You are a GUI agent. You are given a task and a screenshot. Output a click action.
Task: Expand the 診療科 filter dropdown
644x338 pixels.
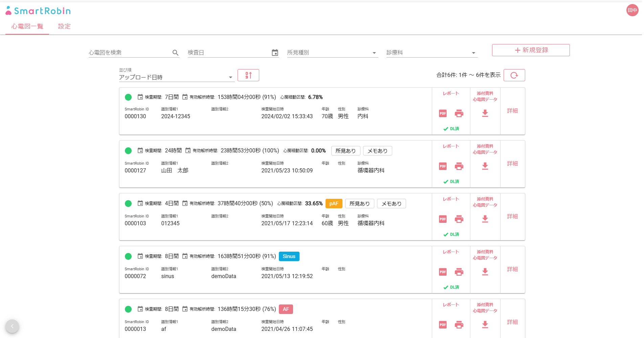[x=473, y=53]
